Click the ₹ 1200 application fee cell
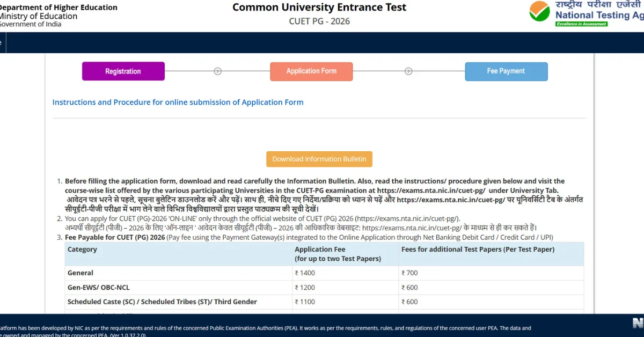This screenshot has width=644, height=337. click(305, 287)
